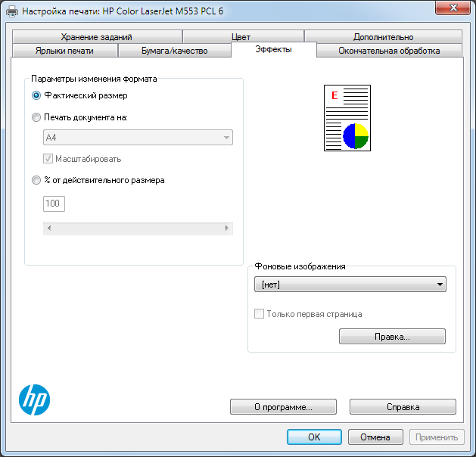Open the A4 paper size dropdown
This screenshot has height=457, width=476.
[x=137, y=138]
